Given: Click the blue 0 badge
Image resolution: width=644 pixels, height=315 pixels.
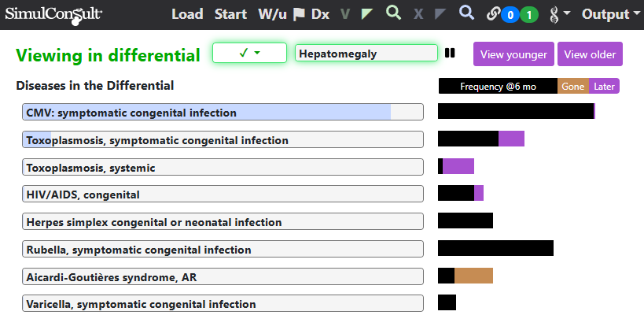Looking at the screenshot, I should coord(510,16).
